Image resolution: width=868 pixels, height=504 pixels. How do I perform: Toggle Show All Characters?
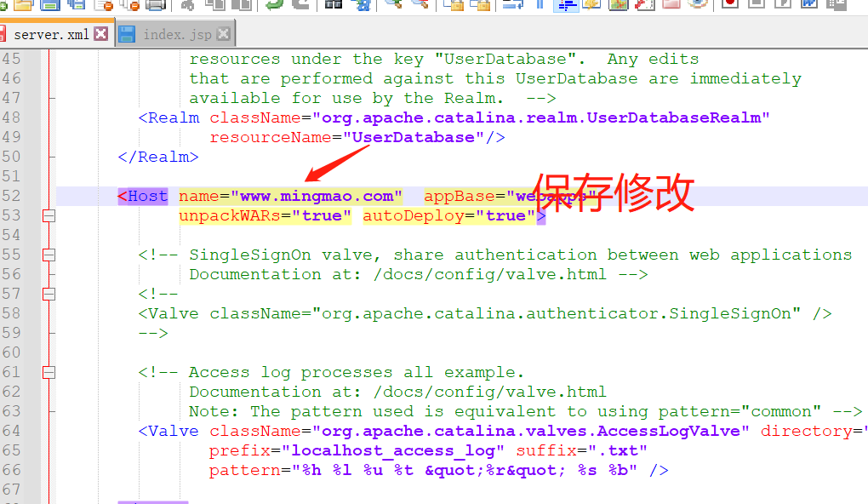click(x=540, y=5)
